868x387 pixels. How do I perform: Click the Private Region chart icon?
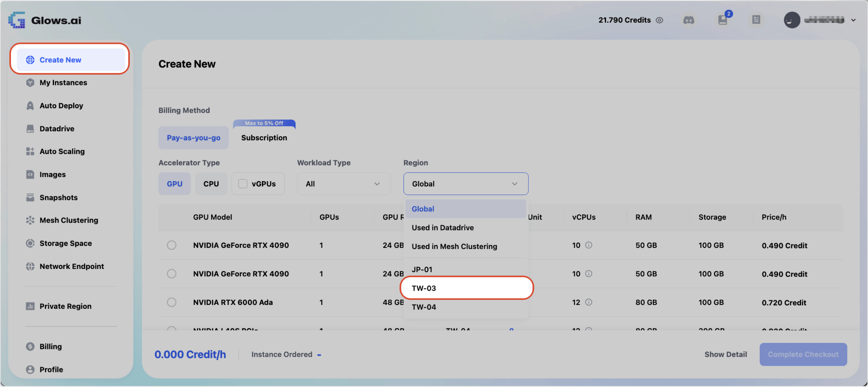point(30,306)
